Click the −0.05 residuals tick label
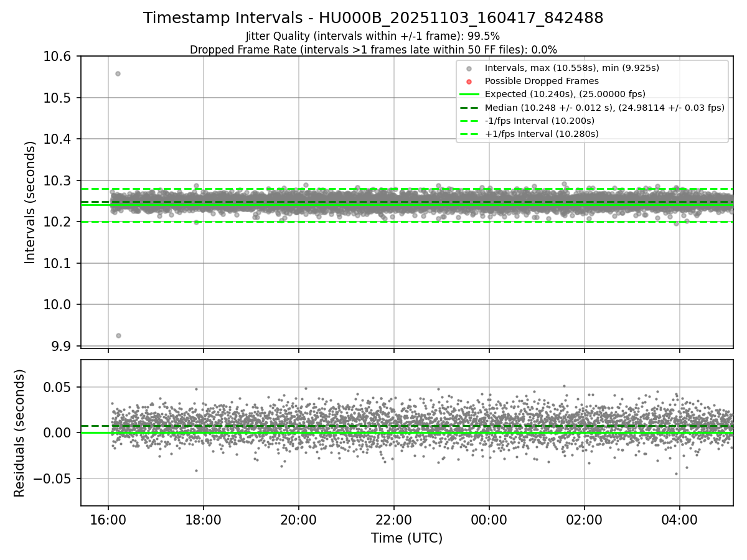Image resolution: width=747 pixels, height=560 pixels. 52,478
